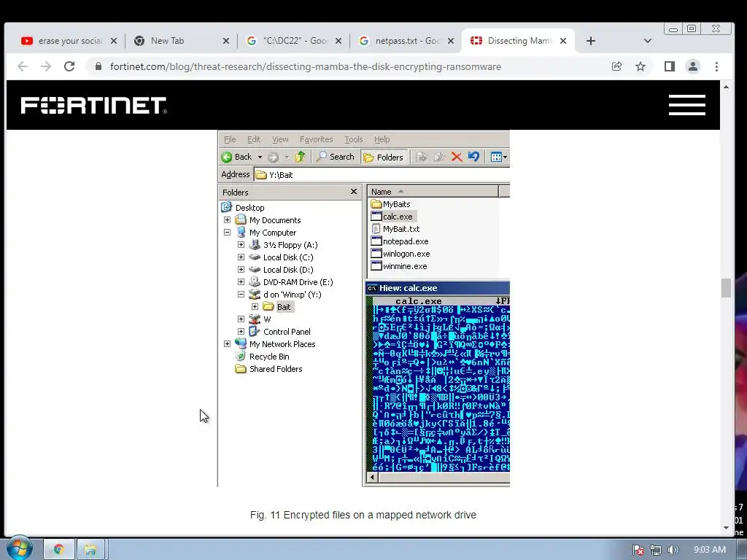Close the New Tab tab

coord(226,41)
